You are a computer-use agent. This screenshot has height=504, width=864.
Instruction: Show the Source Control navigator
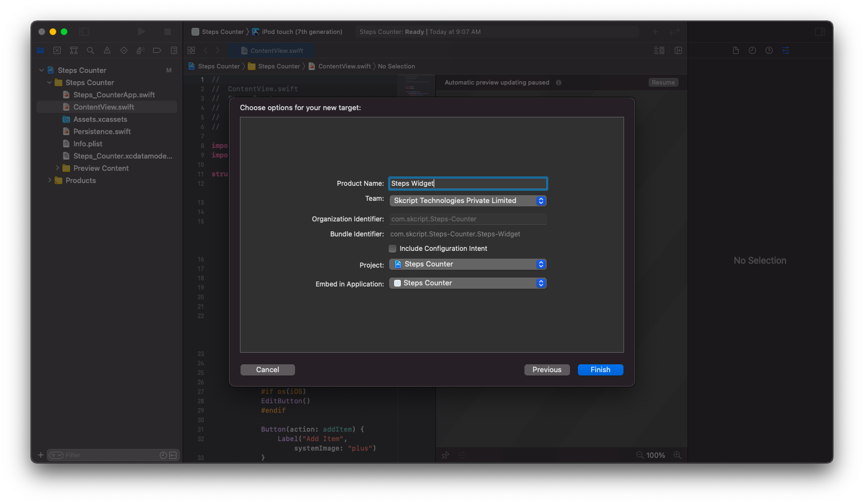57,51
